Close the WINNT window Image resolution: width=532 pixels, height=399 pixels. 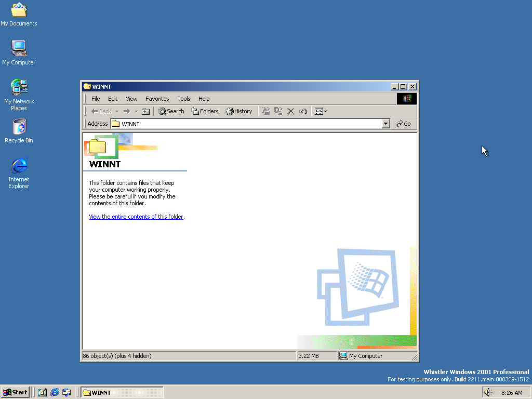(x=412, y=87)
